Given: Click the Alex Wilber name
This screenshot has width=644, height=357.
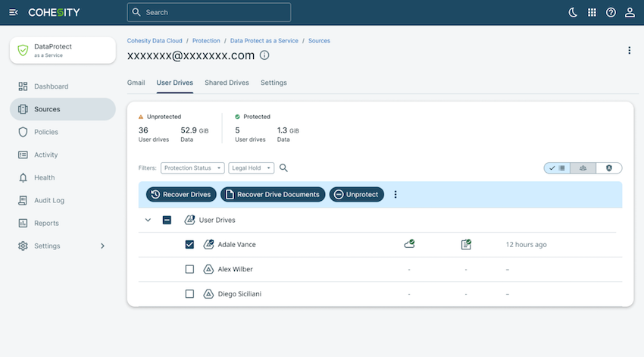Looking at the screenshot, I should click(x=236, y=269).
